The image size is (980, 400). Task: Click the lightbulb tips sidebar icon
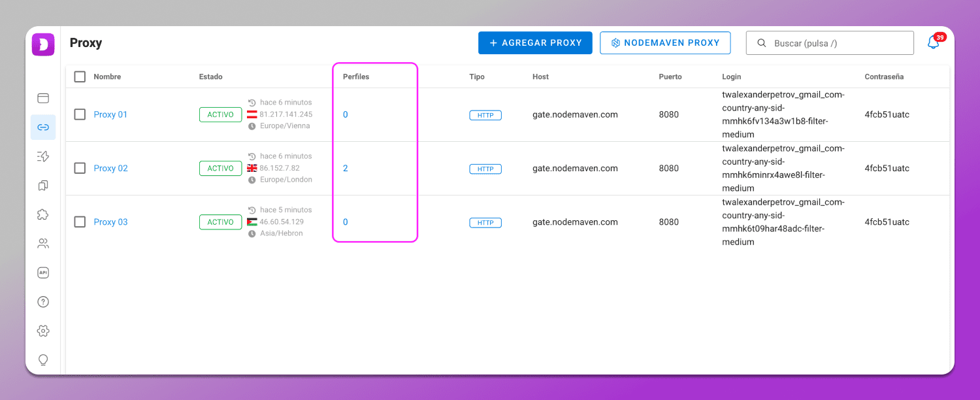coord(43,360)
